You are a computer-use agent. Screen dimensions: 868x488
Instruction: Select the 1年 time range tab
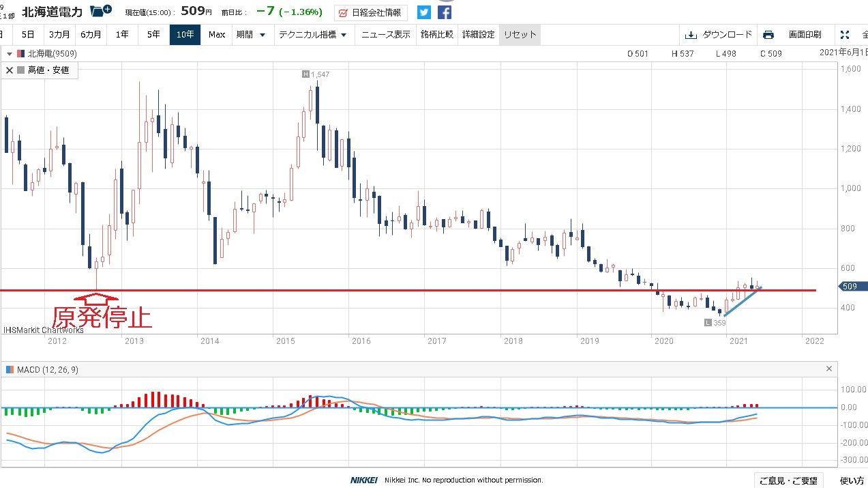click(122, 35)
